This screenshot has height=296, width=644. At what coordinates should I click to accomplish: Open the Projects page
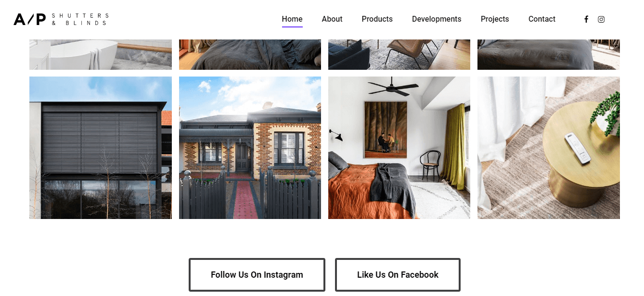(x=495, y=19)
